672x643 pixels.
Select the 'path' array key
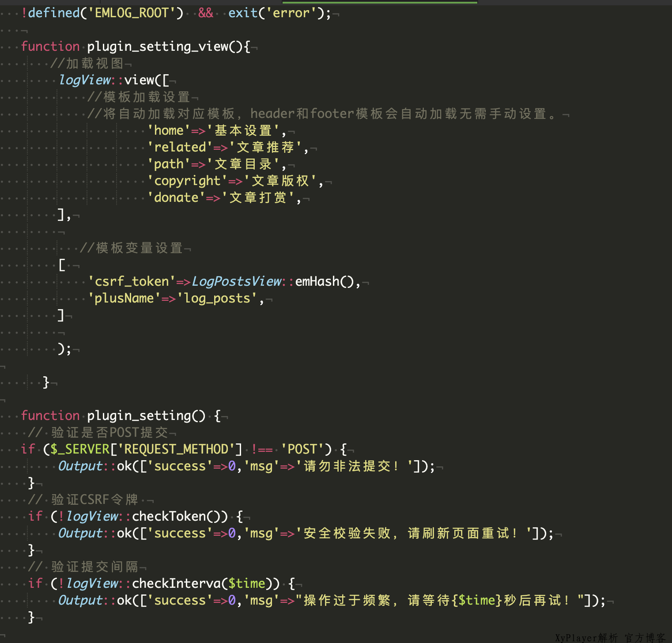168,164
